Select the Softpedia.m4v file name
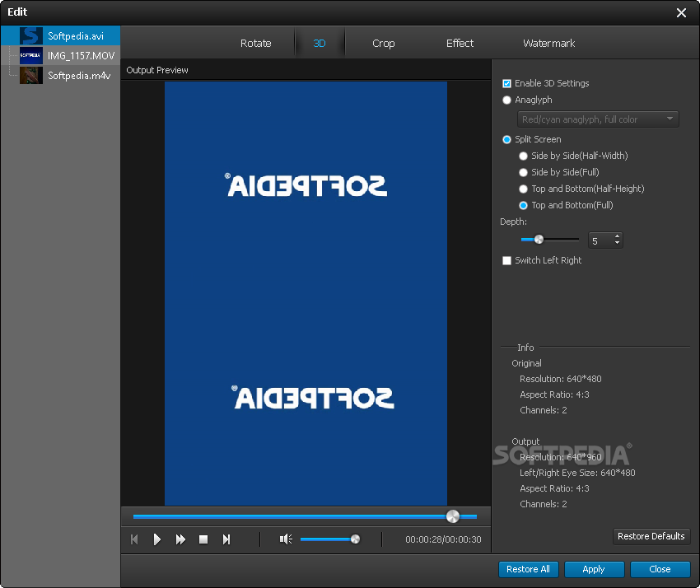Image resolution: width=700 pixels, height=588 pixels. pyautogui.click(x=79, y=76)
